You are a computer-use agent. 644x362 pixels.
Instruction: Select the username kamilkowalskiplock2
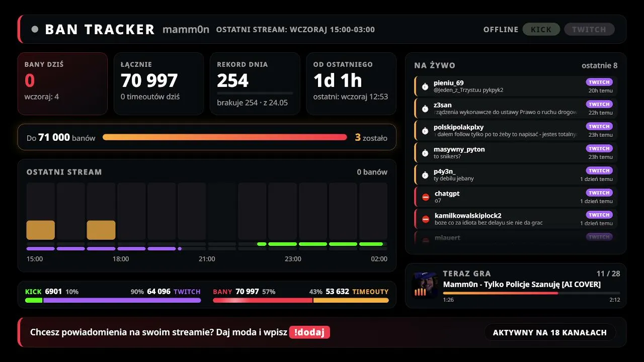[468, 216]
